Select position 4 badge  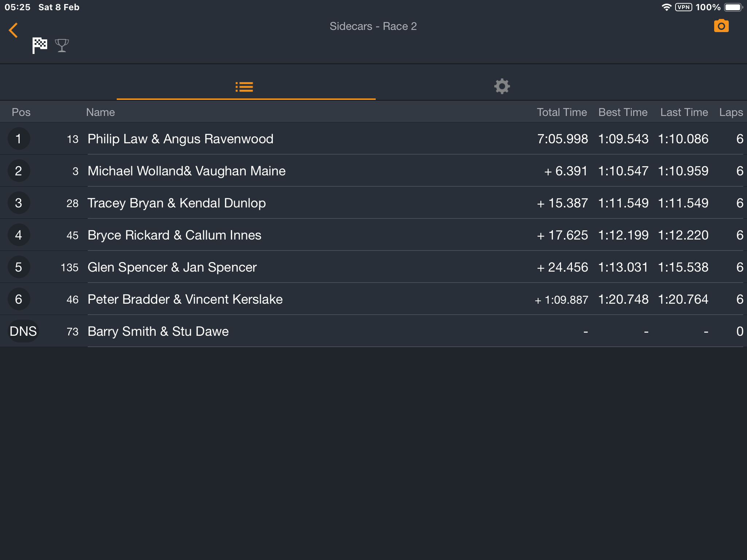pos(19,235)
